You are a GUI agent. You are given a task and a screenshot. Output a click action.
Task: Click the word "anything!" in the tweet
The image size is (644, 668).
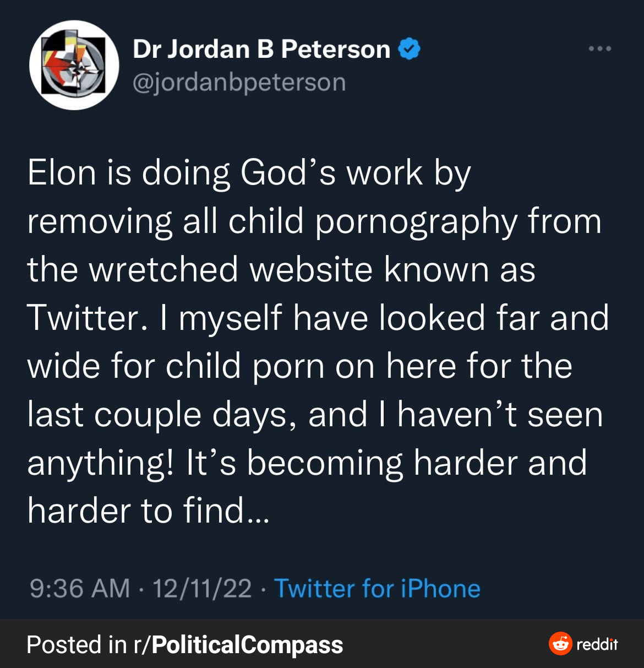click(101, 463)
